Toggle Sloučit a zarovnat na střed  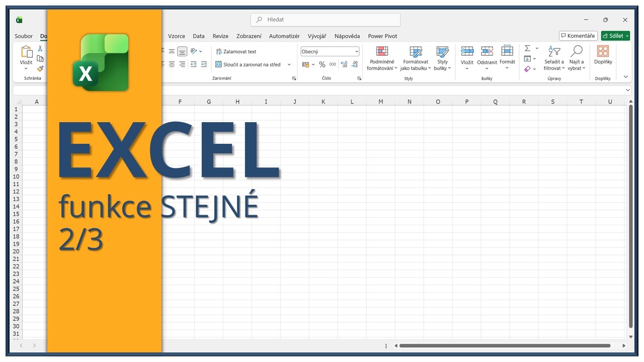pos(248,64)
